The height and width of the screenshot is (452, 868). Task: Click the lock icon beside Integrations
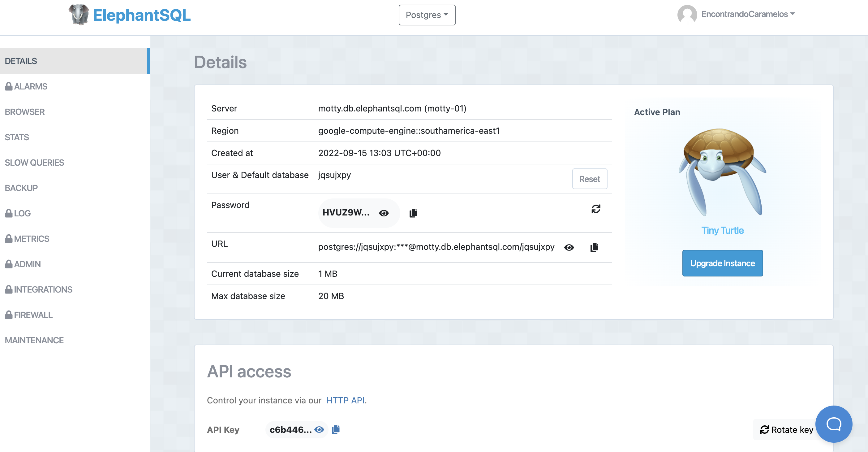click(x=8, y=289)
